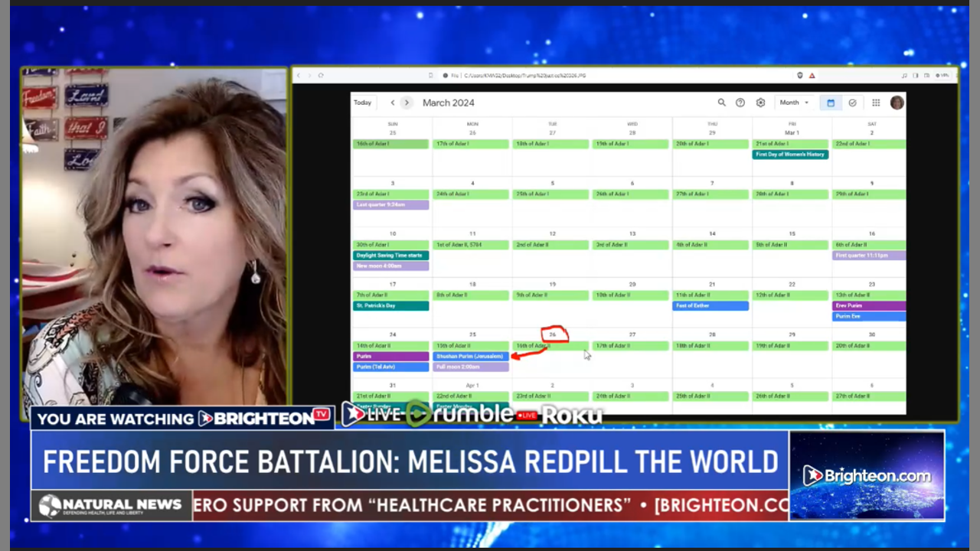Expand the Month view dropdown

(x=794, y=103)
